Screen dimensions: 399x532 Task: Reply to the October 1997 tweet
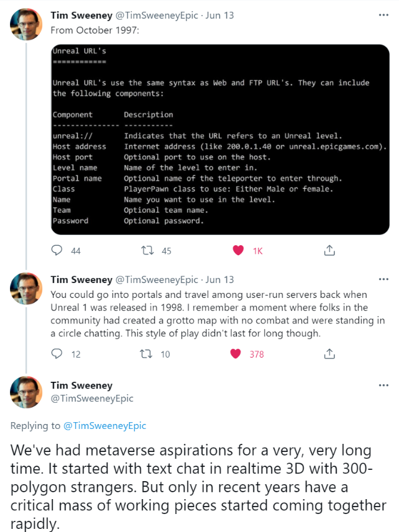(x=57, y=251)
